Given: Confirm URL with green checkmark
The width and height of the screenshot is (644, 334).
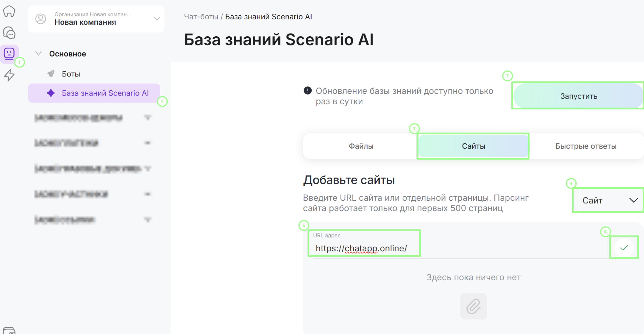Looking at the screenshot, I should point(624,248).
